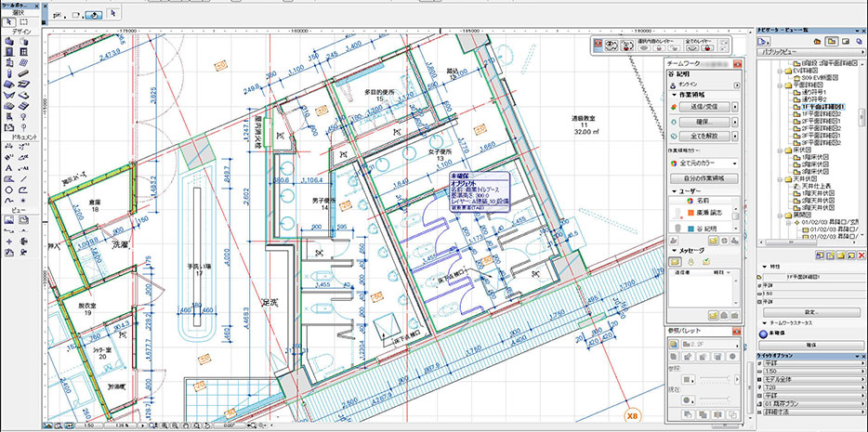Select 1F平面詳細図1 in the Navigator tree
This screenshot has height=432, width=868.
823,107
